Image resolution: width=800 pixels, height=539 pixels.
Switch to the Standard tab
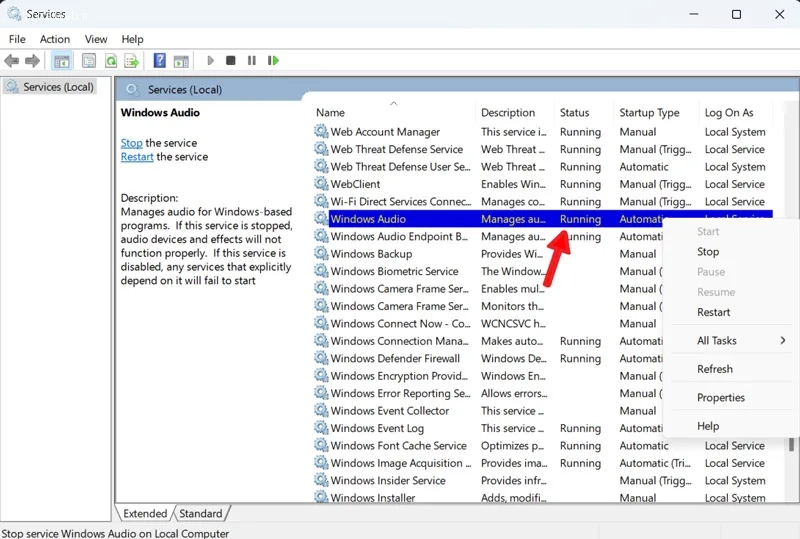(201, 513)
